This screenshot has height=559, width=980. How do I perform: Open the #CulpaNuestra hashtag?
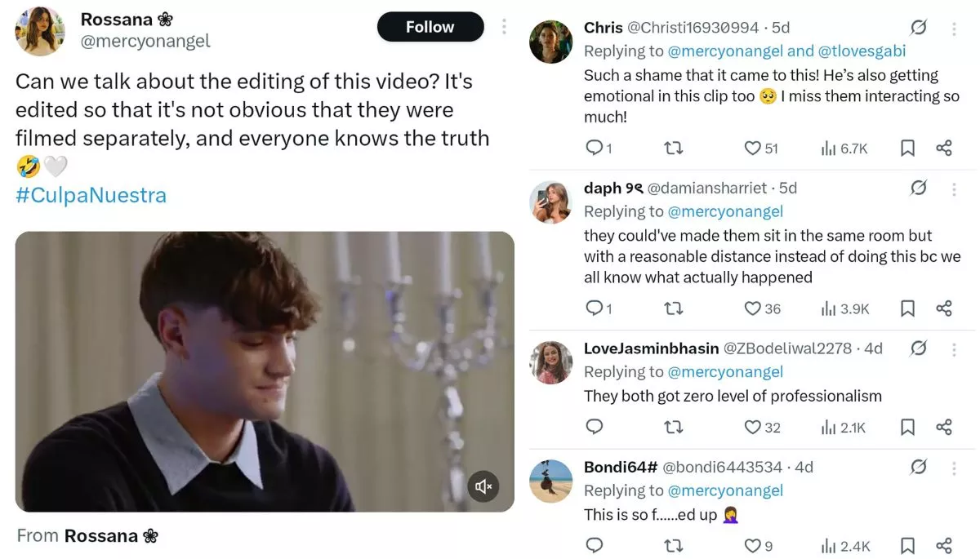91,195
